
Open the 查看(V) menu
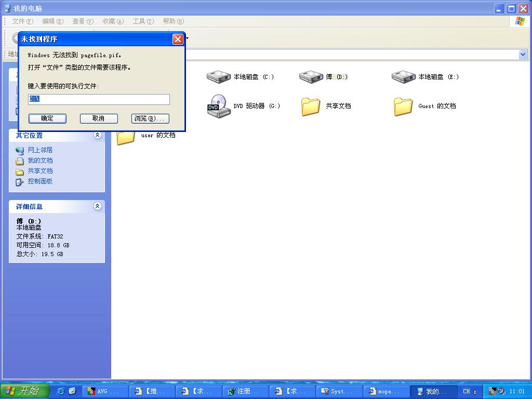click(x=83, y=21)
